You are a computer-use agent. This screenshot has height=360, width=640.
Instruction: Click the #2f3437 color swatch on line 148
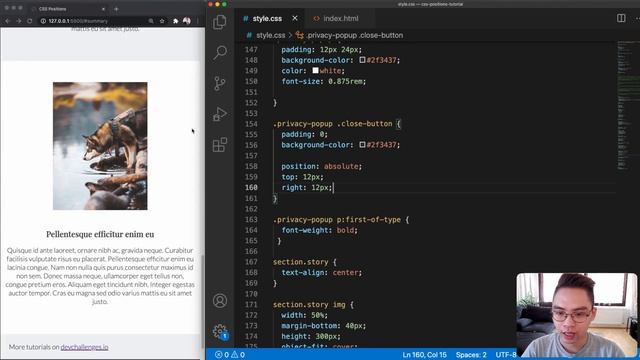point(362,60)
